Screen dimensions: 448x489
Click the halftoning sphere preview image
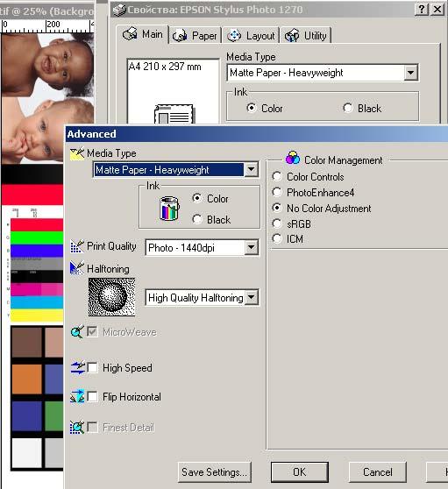(111, 297)
